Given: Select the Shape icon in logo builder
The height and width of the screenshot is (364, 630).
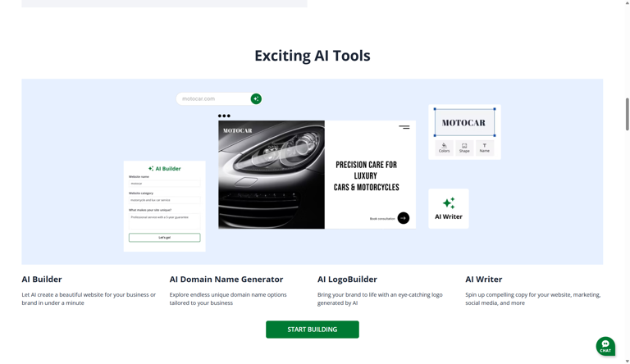Looking at the screenshot, I should pyautogui.click(x=464, y=148).
